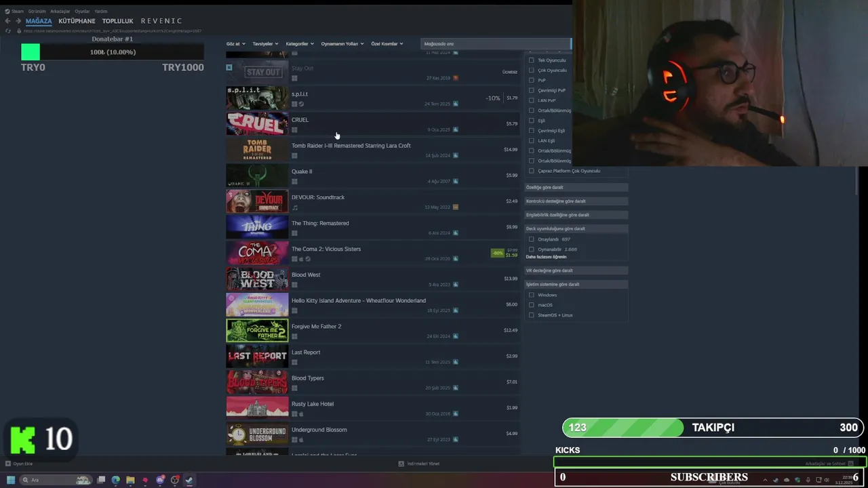The width and height of the screenshot is (868, 488).
Task: Open the Oyunlar menu
Action: [82, 12]
